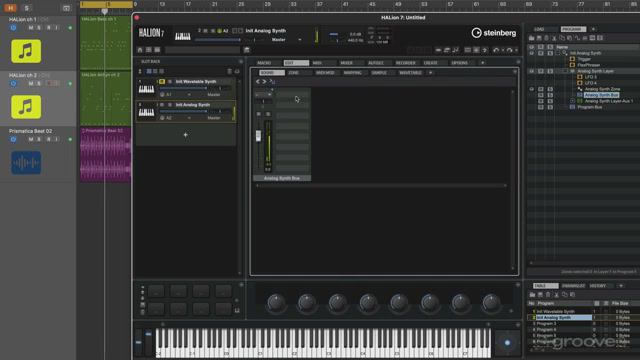Click the trash icon in Program table toolbar

point(548,295)
